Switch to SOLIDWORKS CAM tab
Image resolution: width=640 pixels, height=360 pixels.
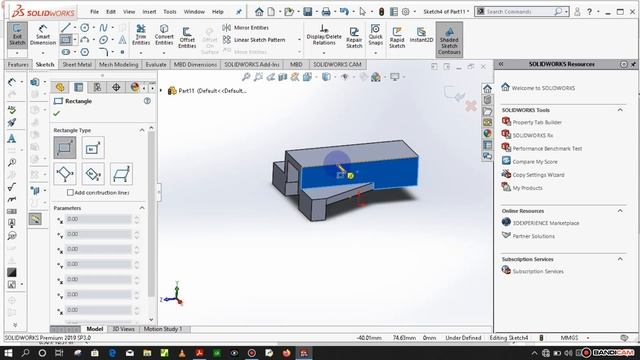pyautogui.click(x=337, y=64)
